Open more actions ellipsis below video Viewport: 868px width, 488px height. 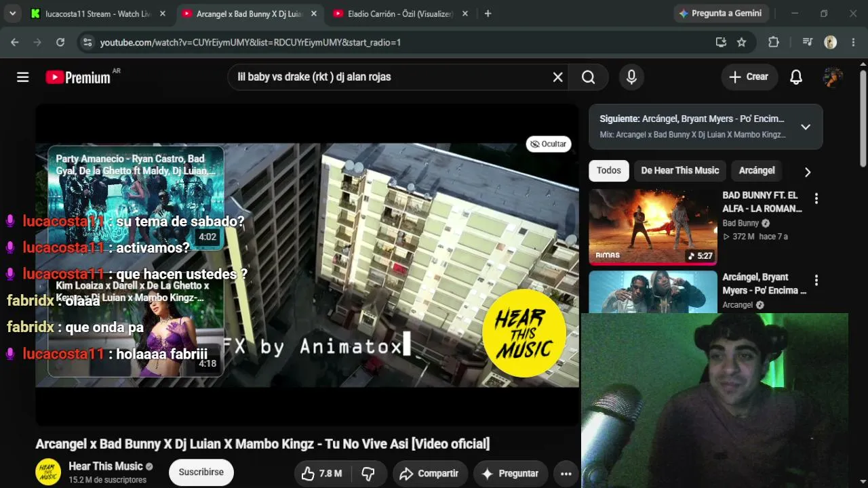pos(566,474)
